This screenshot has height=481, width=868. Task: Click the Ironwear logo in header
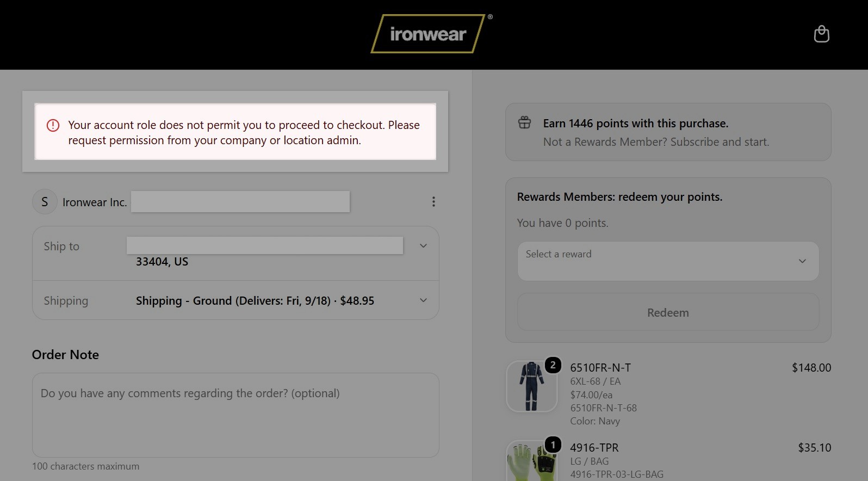[429, 34]
